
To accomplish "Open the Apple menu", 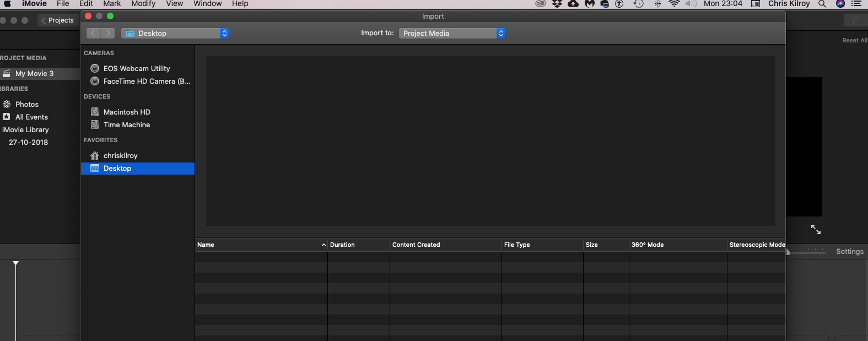I will coord(8,4).
